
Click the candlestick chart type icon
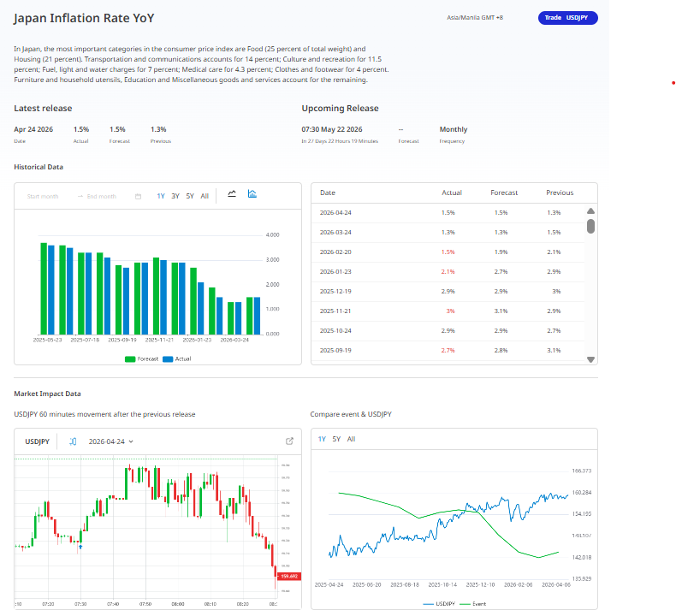pyautogui.click(x=73, y=441)
